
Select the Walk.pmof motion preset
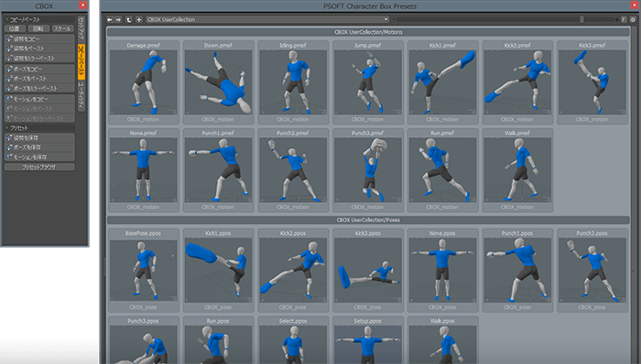[517, 170]
